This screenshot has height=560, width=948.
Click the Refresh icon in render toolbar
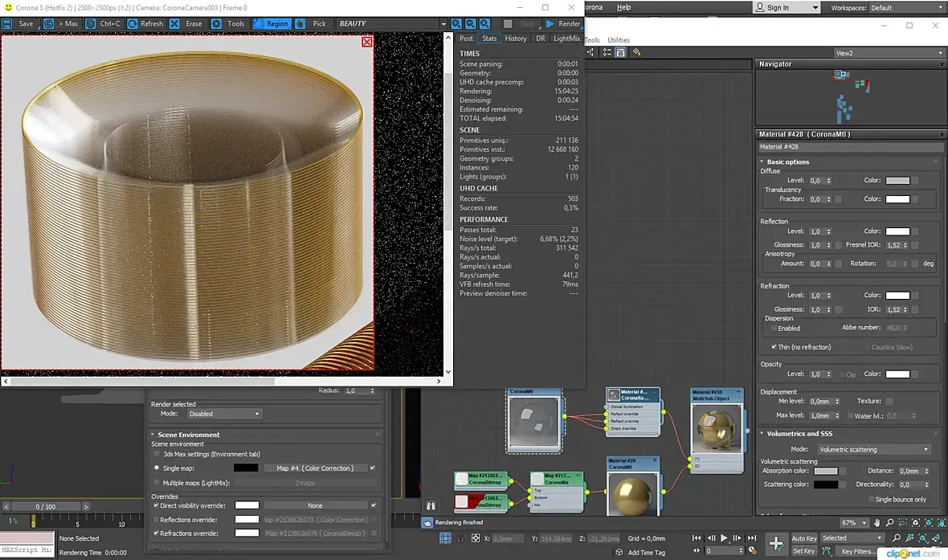point(133,24)
